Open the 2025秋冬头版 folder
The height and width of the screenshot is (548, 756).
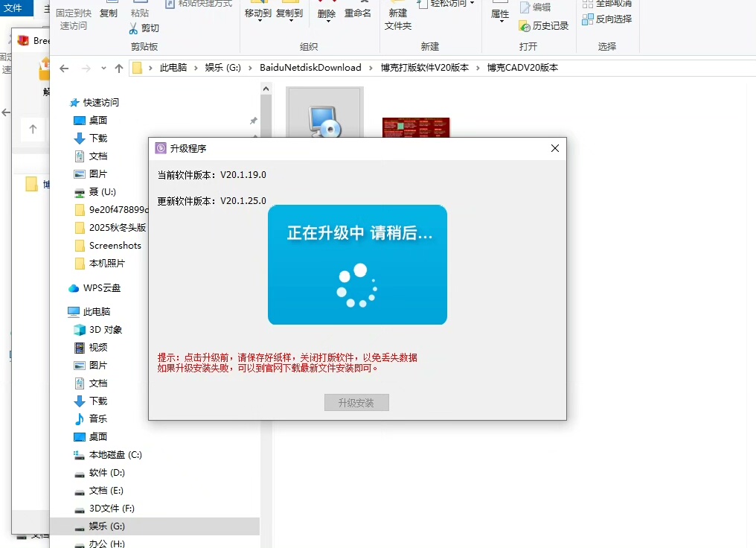(x=117, y=227)
